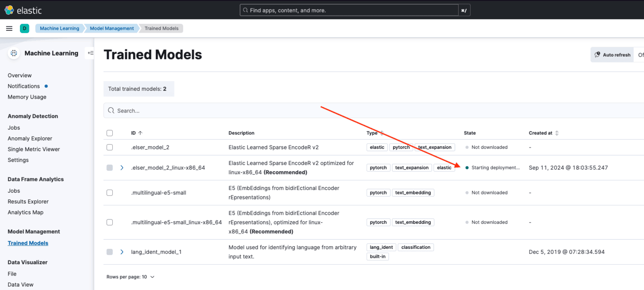
Task: Click the keyboard shortcut badge in global search
Action: (464, 10)
